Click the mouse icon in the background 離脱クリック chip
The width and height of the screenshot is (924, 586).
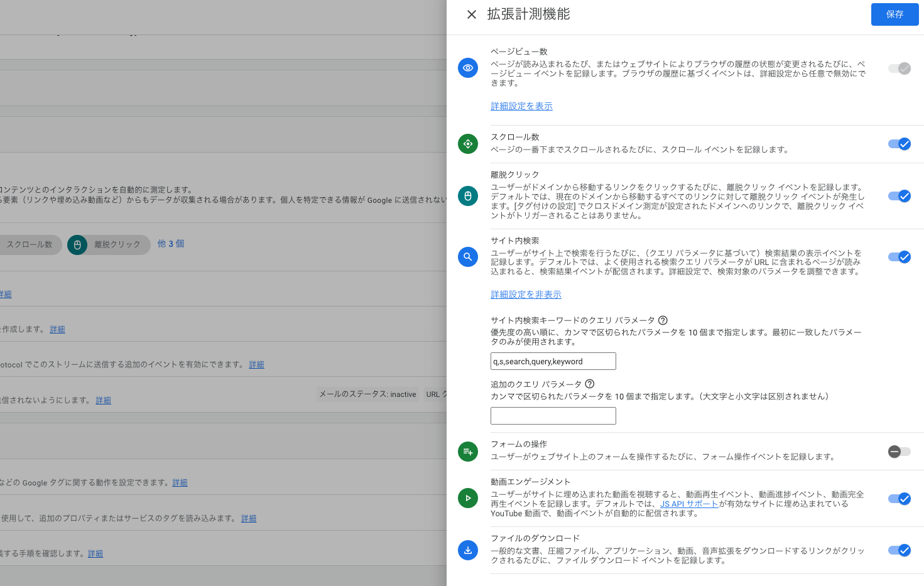coord(77,245)
